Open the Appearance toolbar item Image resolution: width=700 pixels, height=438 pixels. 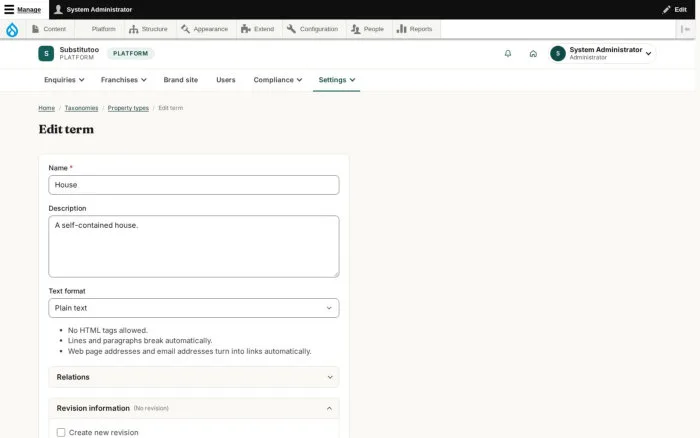click(204, 29)
